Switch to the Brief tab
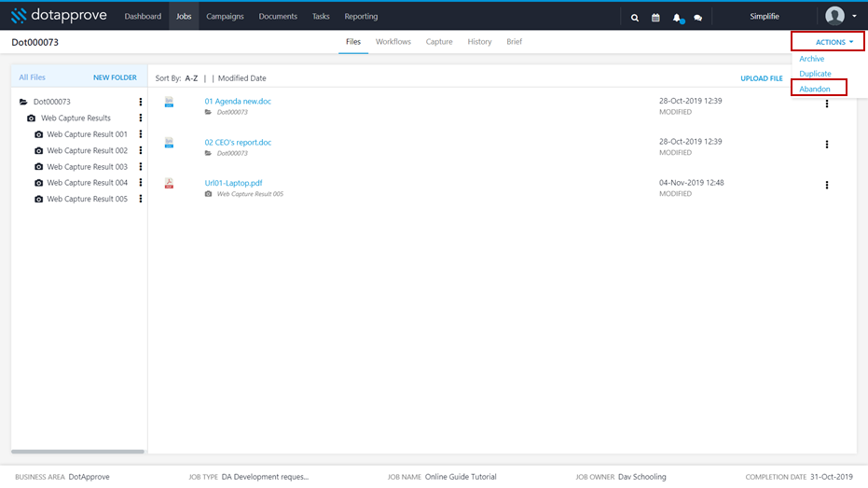Screen dimensions: 868x488 click(x=515, y=42)
